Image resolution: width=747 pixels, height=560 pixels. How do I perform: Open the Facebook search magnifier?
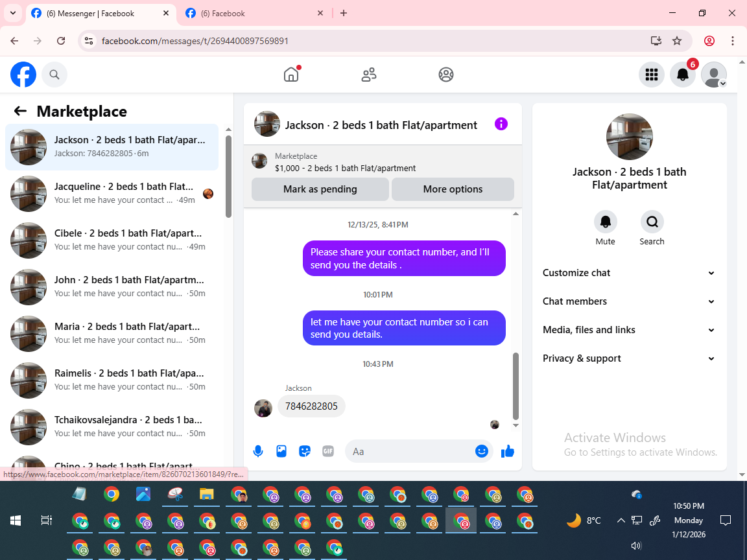tap(54, 75)
